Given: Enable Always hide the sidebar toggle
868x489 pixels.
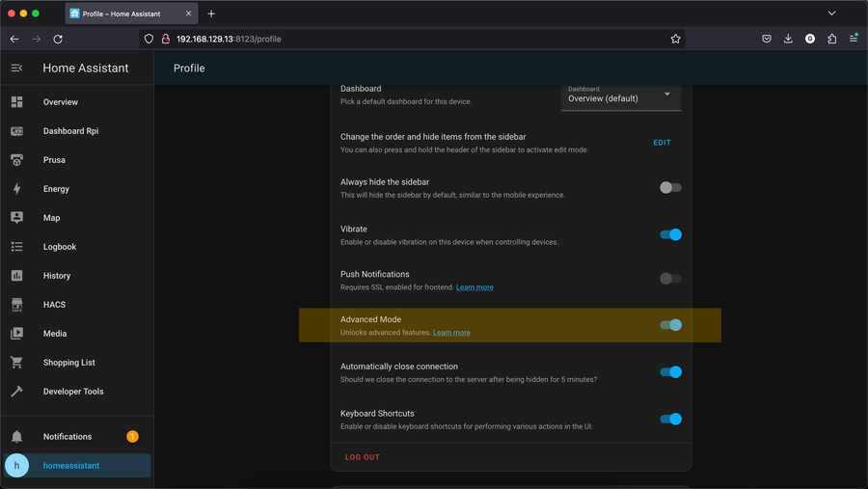Looking at the screenshot, I should point(670,188).
